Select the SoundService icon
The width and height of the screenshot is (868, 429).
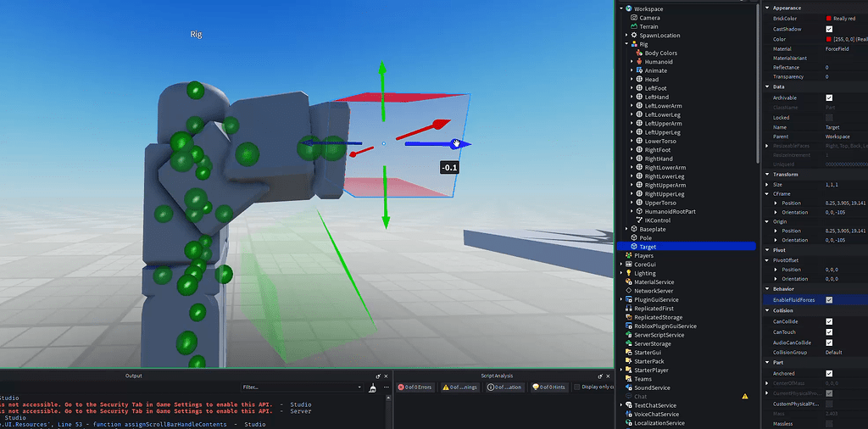click(x=629, y=388)
